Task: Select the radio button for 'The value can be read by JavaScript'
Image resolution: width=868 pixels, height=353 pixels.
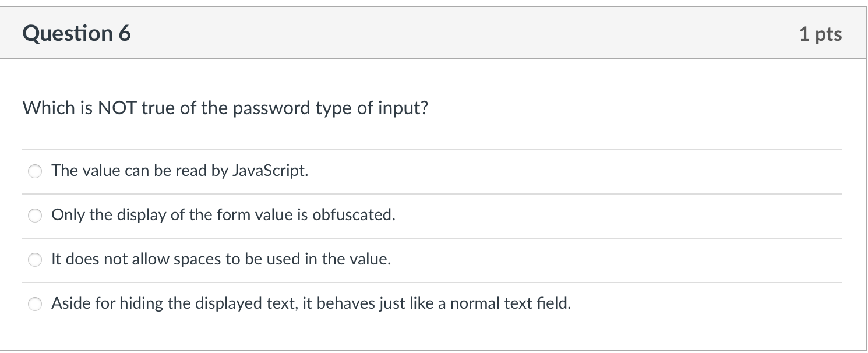Action: (x=36, y=171)
